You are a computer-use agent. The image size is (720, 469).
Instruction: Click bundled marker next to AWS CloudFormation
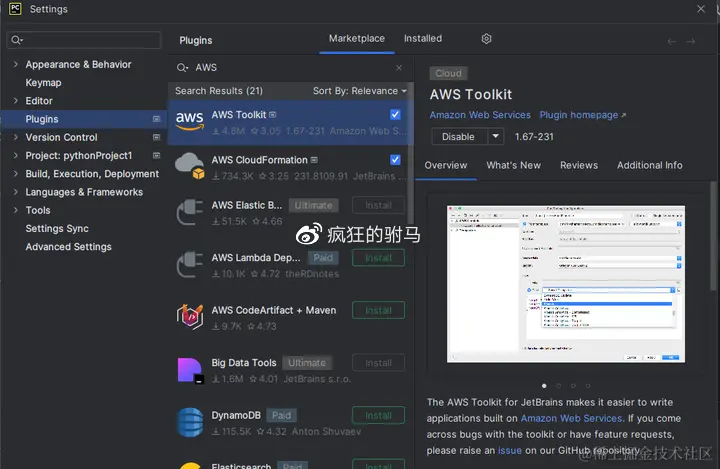click(314, 160)
